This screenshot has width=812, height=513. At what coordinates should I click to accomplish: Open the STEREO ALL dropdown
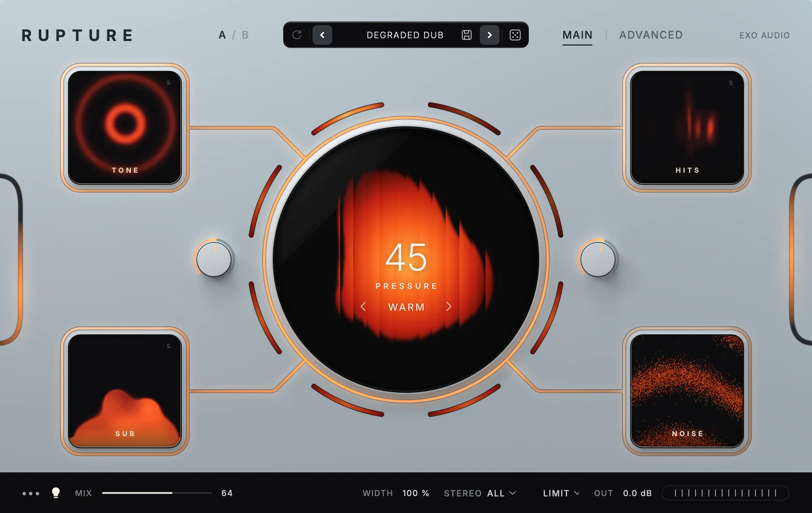480,493
